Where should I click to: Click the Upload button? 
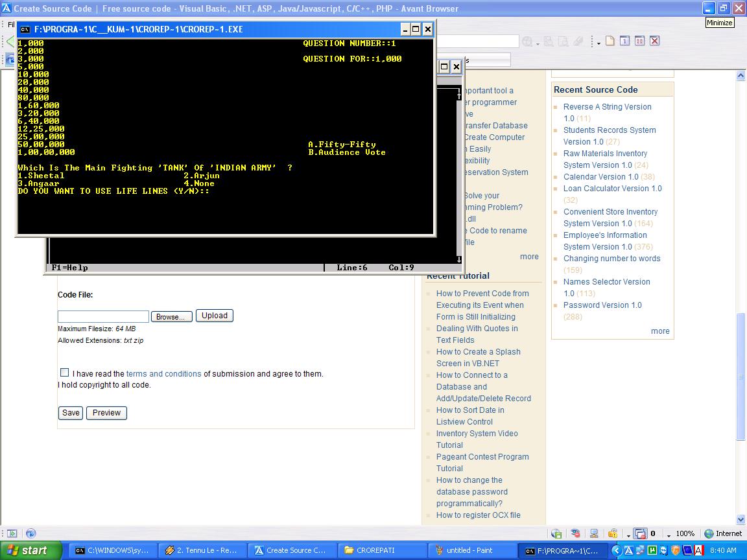[x=214, y=316]
